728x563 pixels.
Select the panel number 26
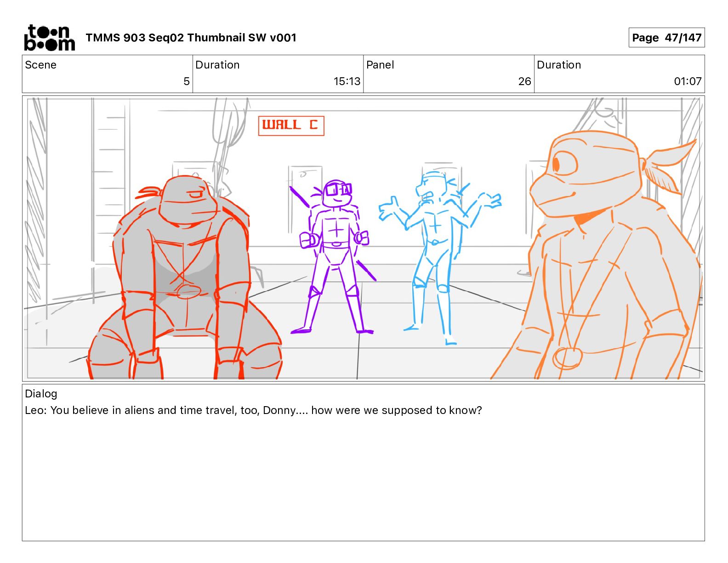pos(524,81)
